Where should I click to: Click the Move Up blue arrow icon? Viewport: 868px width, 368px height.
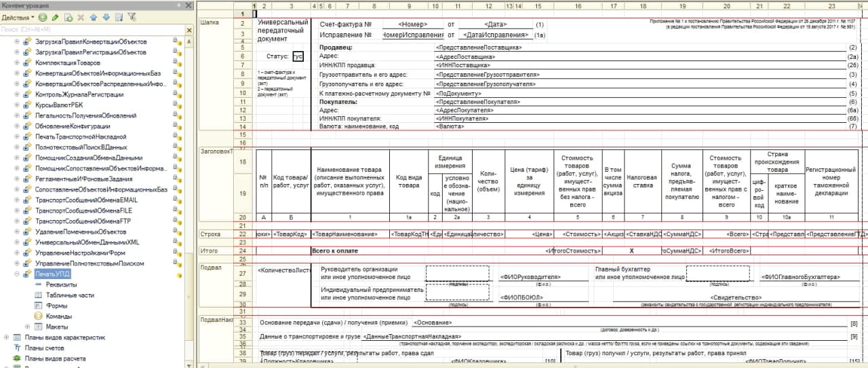94,17
